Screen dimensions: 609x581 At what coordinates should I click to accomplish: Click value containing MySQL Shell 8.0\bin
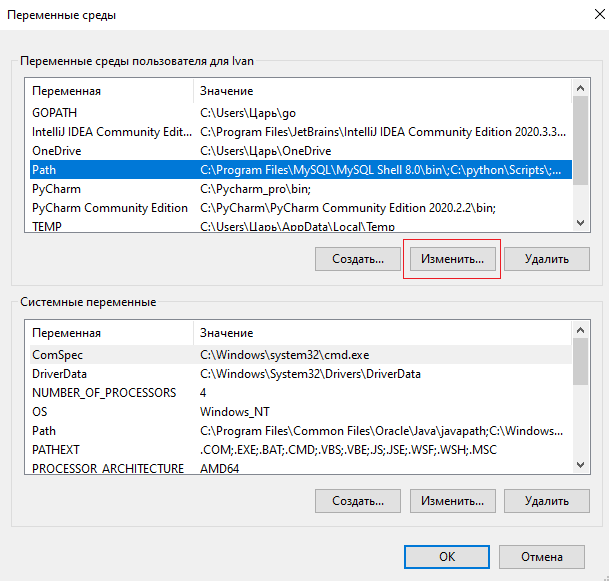coord(381,170)
